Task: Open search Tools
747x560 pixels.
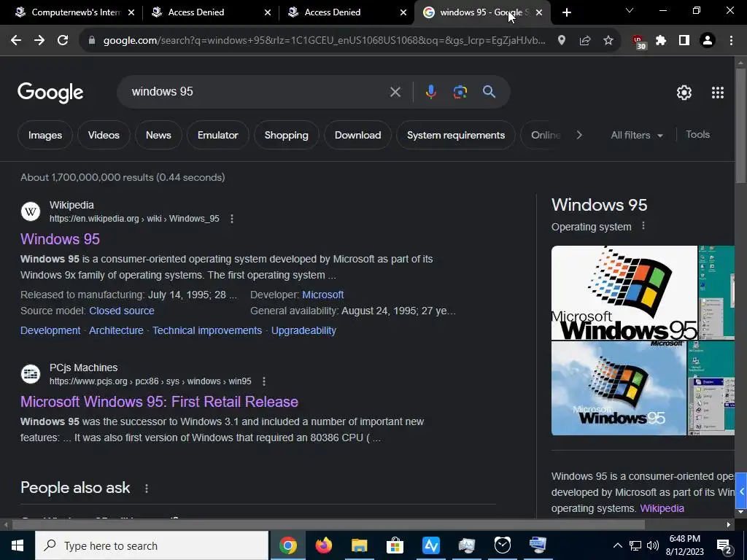Action: pos(697,135)
